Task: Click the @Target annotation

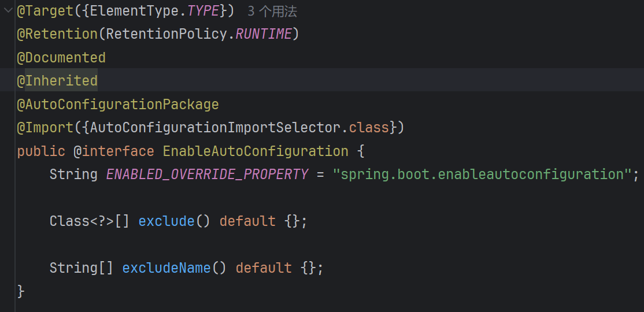Action: point(45,11)
